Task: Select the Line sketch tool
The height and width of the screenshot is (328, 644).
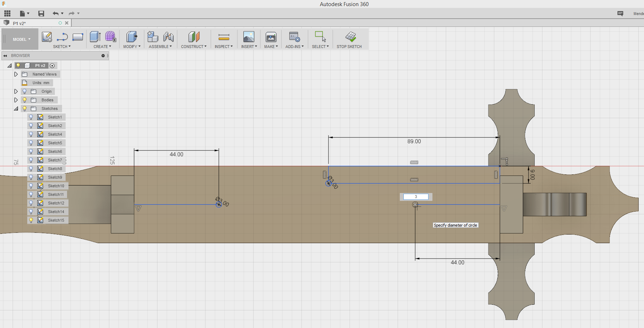Action: coord(62,37)
